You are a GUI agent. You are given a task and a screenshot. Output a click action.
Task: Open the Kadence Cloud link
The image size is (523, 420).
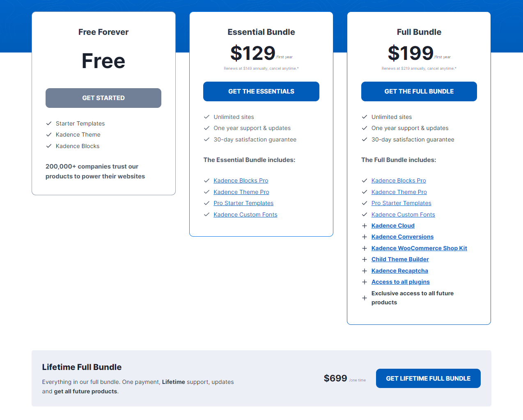(392, 226)
